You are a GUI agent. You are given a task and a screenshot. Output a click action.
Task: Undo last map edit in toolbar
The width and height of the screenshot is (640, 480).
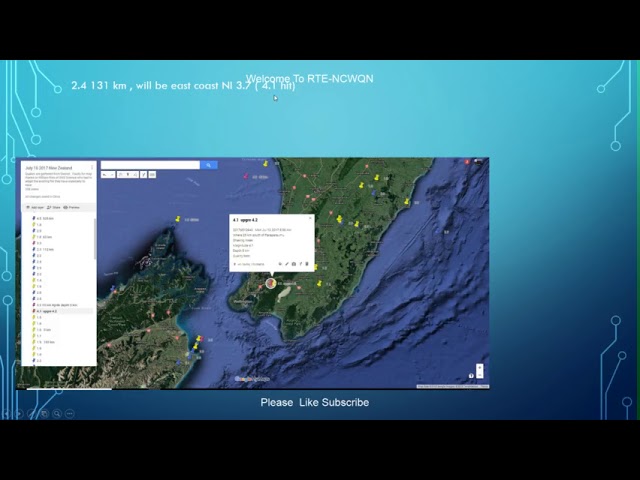point(104,175)
